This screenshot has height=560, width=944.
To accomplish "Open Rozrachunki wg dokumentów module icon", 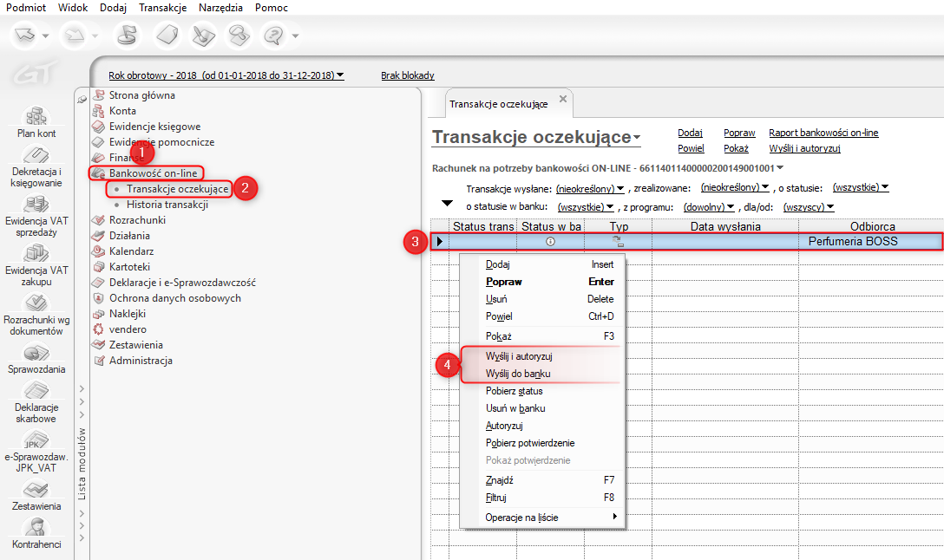I will coord(36,303).
